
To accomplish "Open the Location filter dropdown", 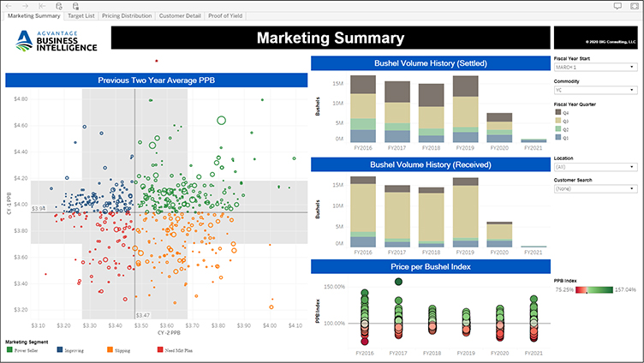I will point(594,167).
